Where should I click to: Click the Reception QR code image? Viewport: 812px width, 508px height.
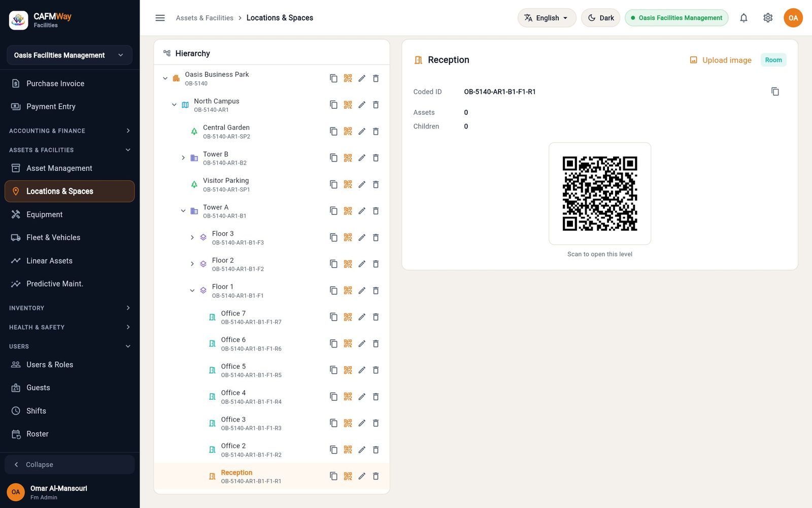pyautogui.click(x=600, y=194)
